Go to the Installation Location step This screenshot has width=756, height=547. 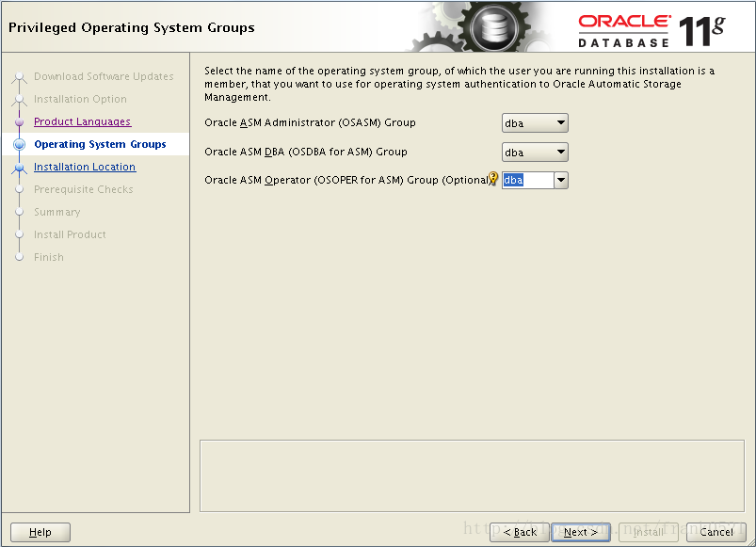85,167
